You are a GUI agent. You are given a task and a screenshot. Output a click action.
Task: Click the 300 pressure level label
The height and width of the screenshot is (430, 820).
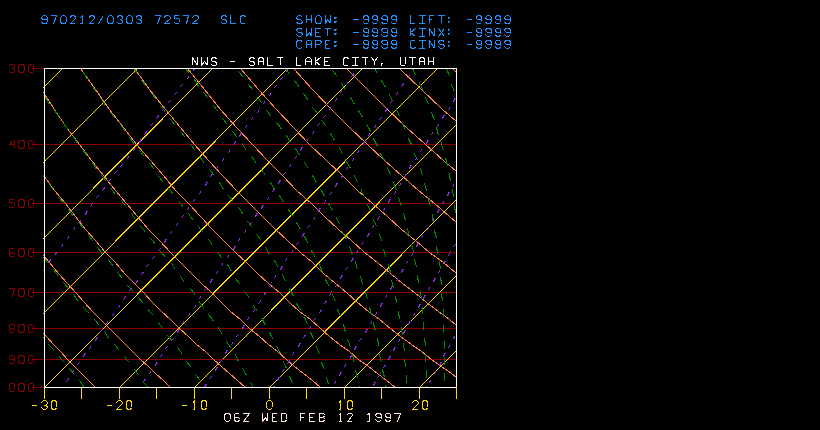22,68
